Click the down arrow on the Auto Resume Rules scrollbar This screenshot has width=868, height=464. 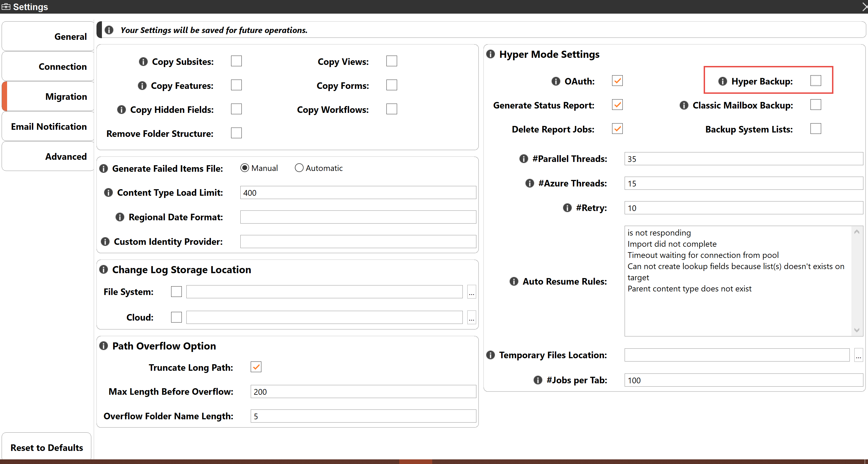tap(857, 331)
